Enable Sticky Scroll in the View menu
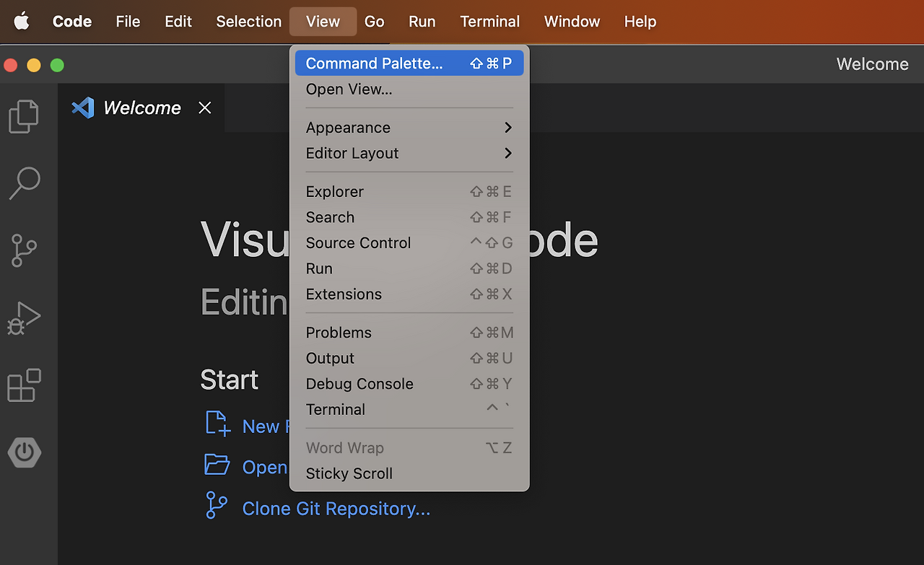924x565 pixels. [x=349, y=473]
